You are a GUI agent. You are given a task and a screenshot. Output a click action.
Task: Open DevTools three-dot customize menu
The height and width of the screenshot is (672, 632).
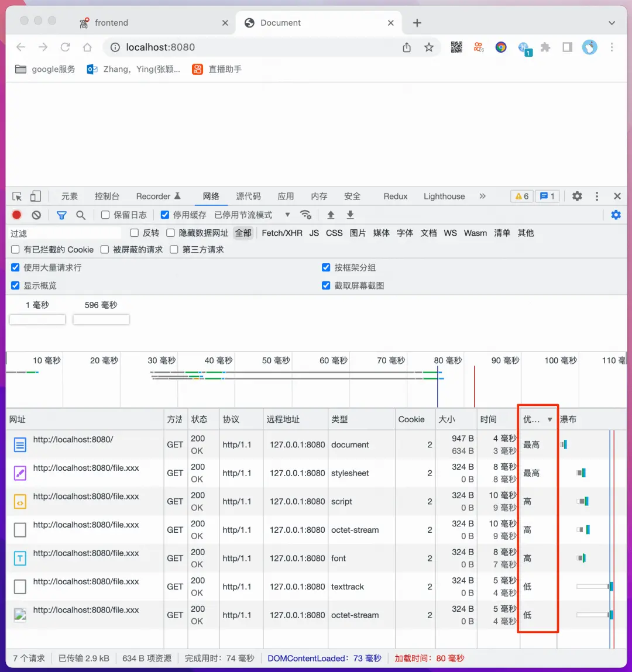(597, 197)
